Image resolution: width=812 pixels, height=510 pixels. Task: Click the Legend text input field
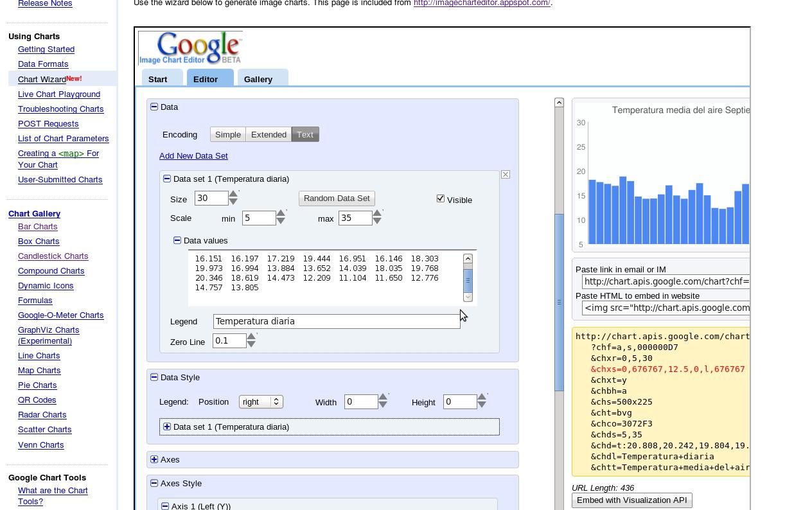click(x=337, y=321)
